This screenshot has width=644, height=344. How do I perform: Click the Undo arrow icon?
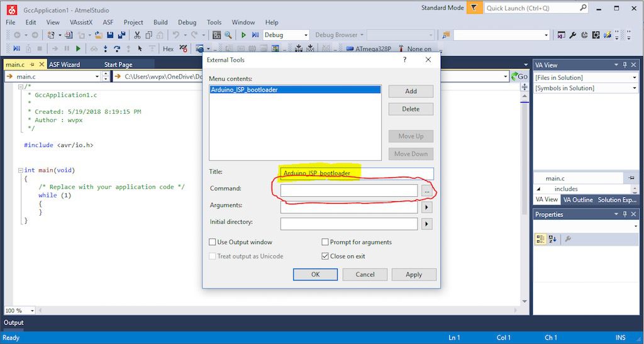[176, 35]
